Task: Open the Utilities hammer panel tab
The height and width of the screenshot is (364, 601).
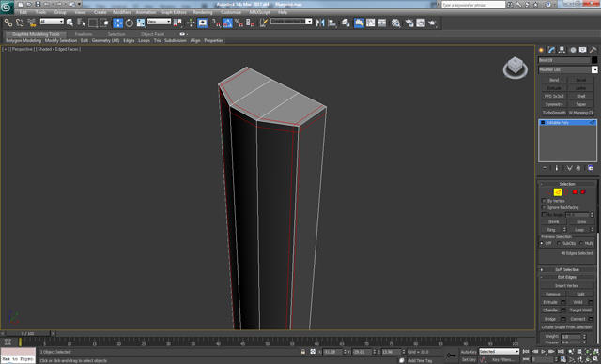Action: point(593,50)
